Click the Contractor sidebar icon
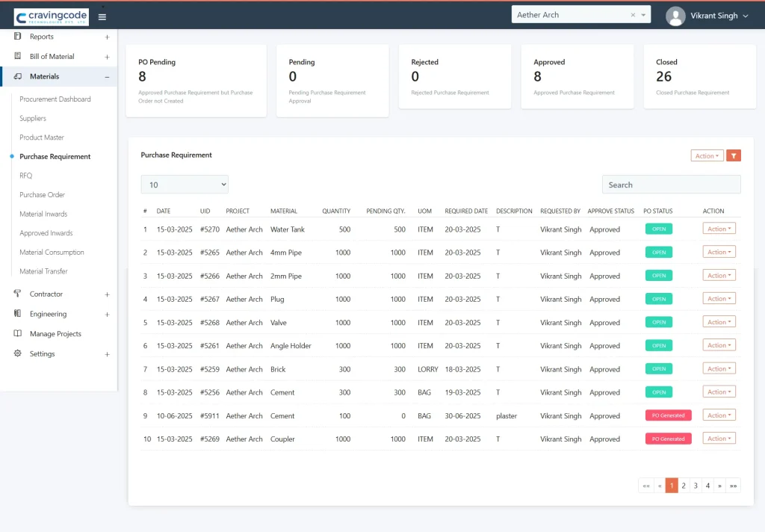 pos(18,294)
